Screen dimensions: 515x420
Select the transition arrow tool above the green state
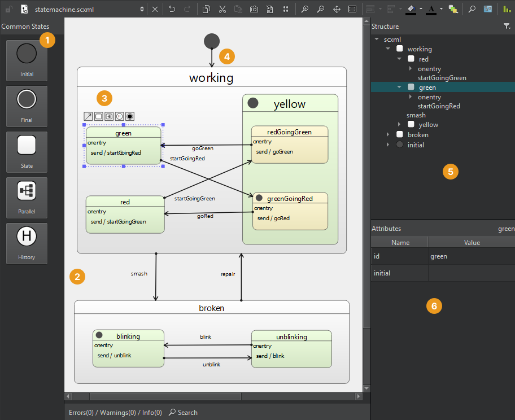pos(88,116)
